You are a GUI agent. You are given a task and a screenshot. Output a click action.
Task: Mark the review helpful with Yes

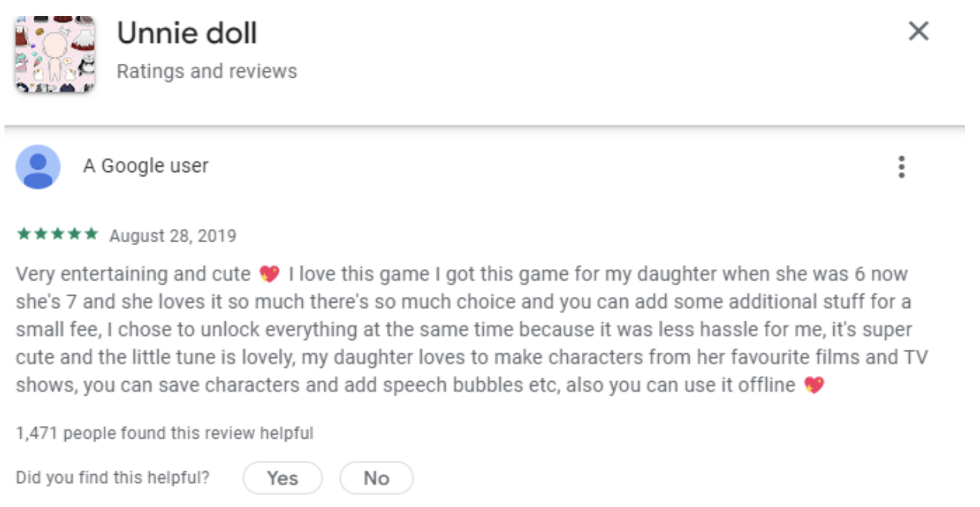[282, 478]
